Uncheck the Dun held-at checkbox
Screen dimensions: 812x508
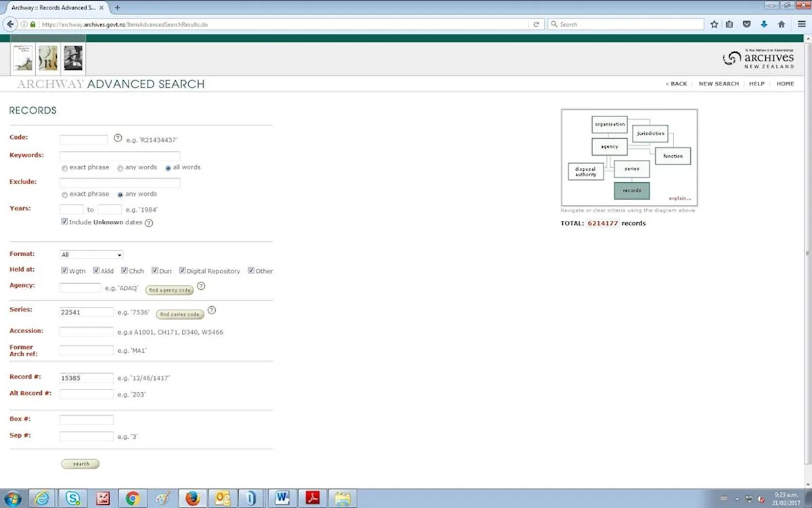(x=155, y=270)
